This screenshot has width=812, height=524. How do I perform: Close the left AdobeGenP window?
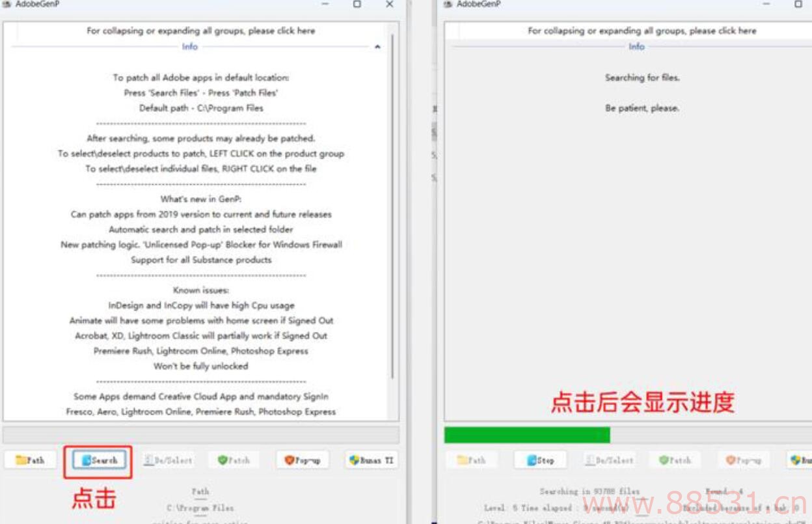click(x=389, y=4)
